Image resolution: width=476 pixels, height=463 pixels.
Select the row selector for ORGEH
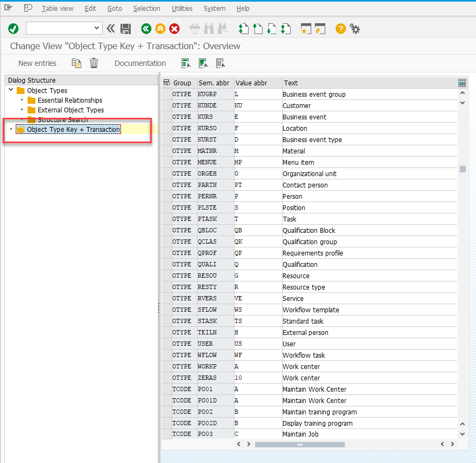pos(166,173)
